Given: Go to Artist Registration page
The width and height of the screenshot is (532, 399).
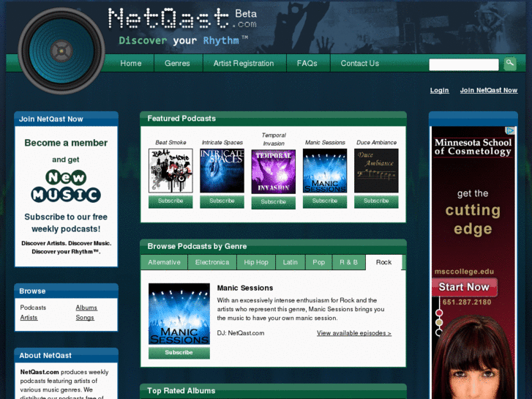Looking at the screenshot, I should coord(244,64).
